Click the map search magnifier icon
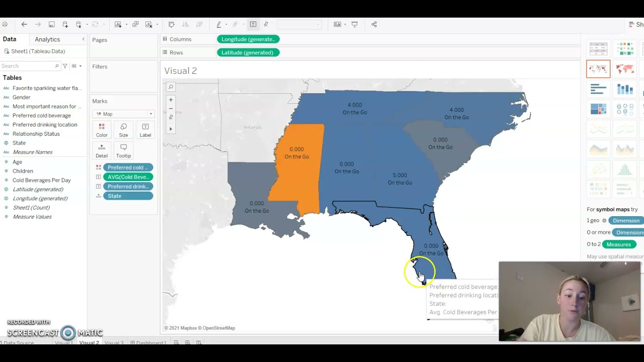The height and width of the screenshot is (362, 644). (x=171, y=87)
